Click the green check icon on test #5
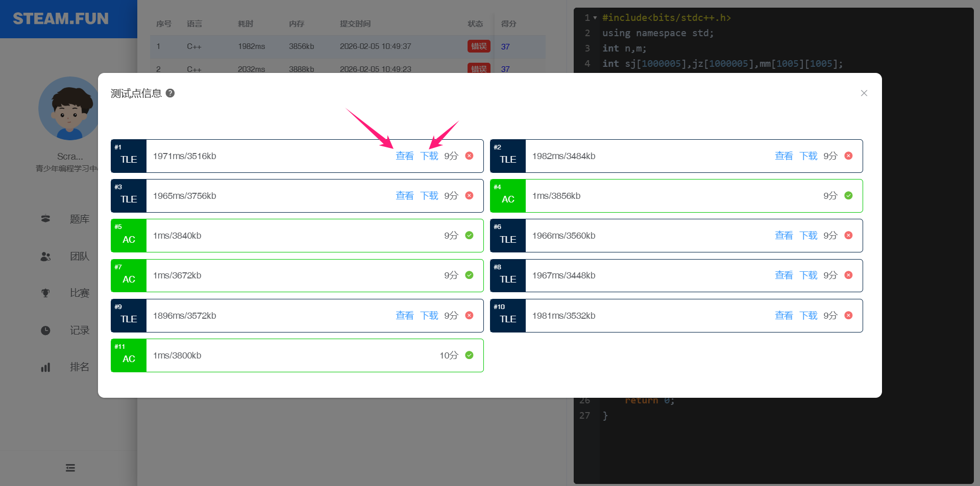The height and width of the screenshot is (486, 980). [x=470, y=236]
